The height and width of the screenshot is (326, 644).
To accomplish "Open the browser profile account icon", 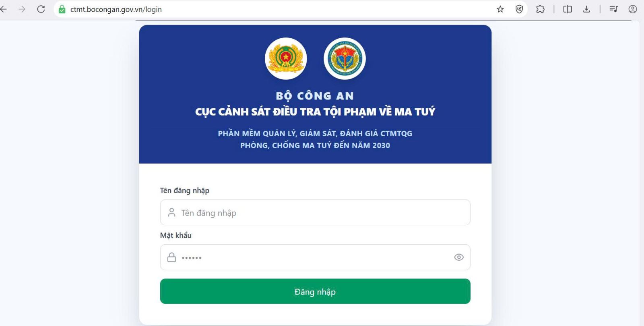I will tap(633, 9).
